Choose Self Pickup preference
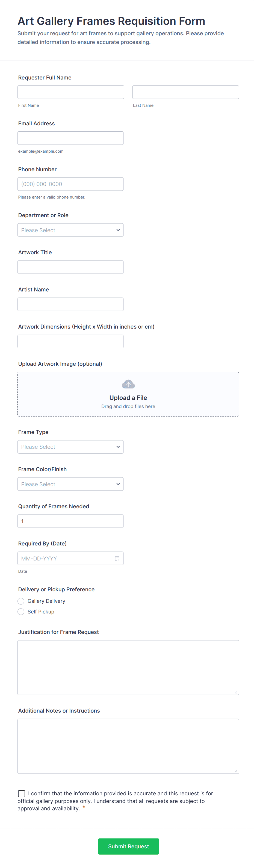This screenshot has width=254, height=868. pyautogui.click(x=21, y=612)
